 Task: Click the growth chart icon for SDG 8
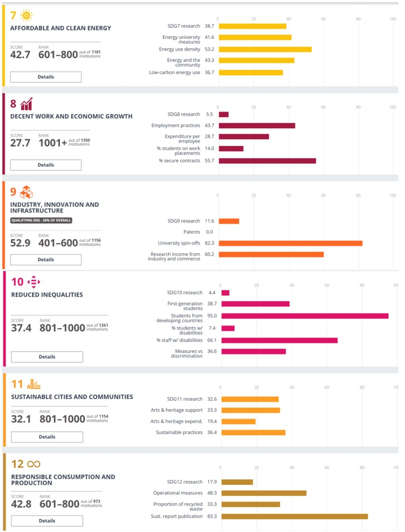coord(26,104)
